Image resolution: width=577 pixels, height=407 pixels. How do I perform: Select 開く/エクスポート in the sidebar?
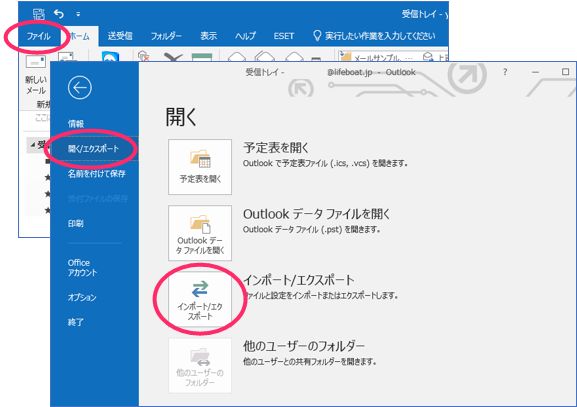94,149
